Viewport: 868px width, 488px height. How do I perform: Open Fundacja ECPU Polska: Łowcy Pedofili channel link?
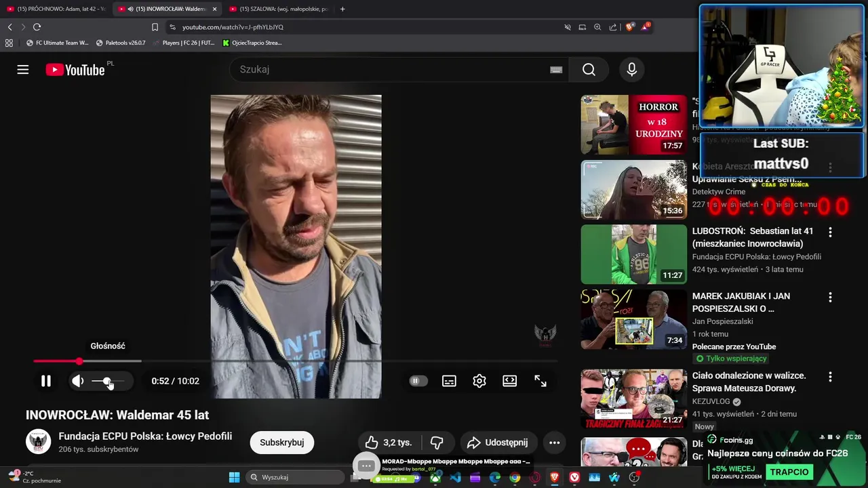click(x=145, y=436)
